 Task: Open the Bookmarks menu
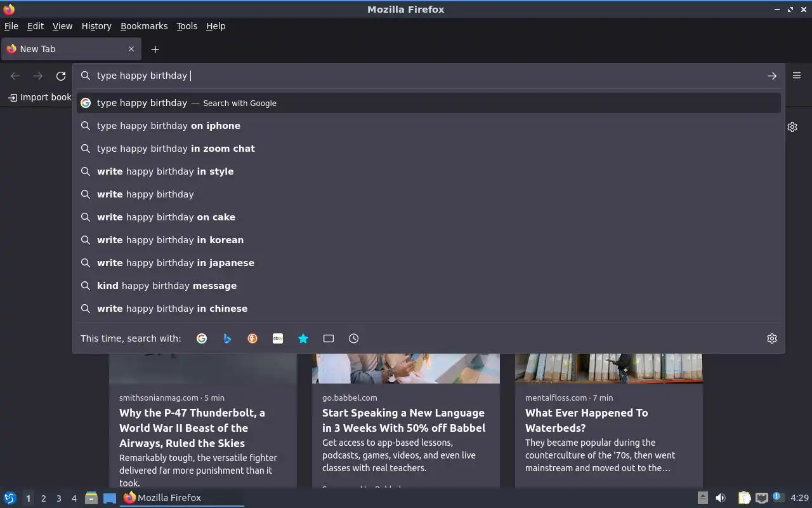[x=144, y=26]
